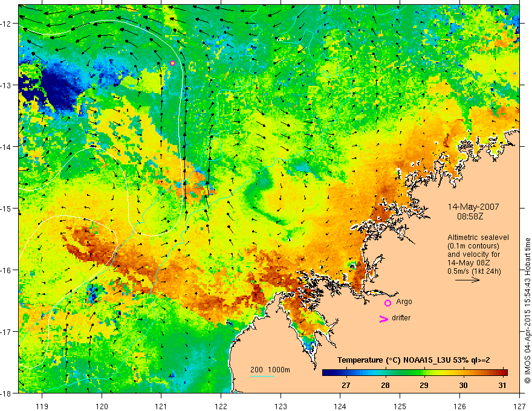Image resolution: width=532 pixels, height=411 pixels.
Task: Click the '200 1000m' isobath label
Action: coord(270,370)
